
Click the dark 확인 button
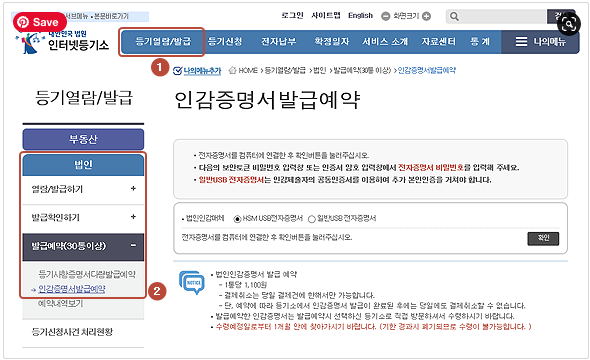[543, 238]
